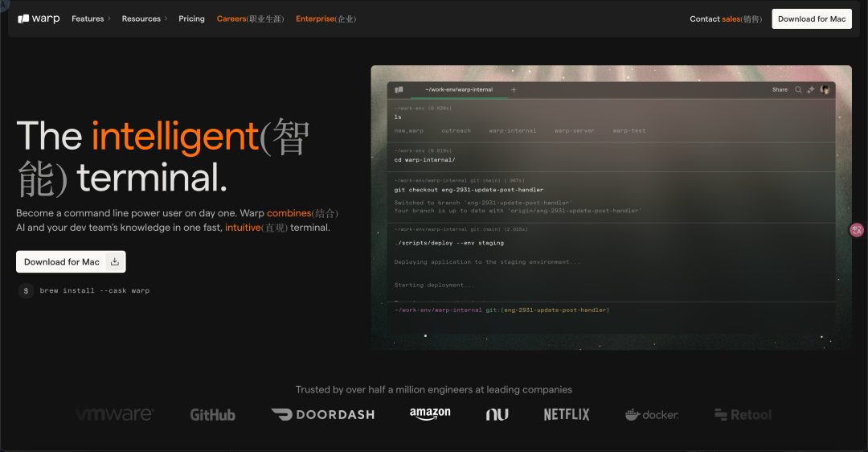Click the VMware logo

coord(115,414)
